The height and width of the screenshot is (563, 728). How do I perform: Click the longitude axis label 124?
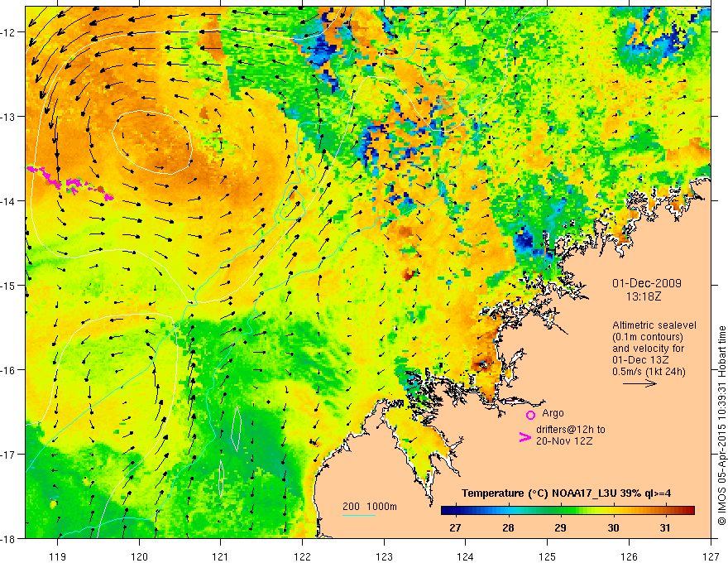pyautogui.click(x=466, y=556)
